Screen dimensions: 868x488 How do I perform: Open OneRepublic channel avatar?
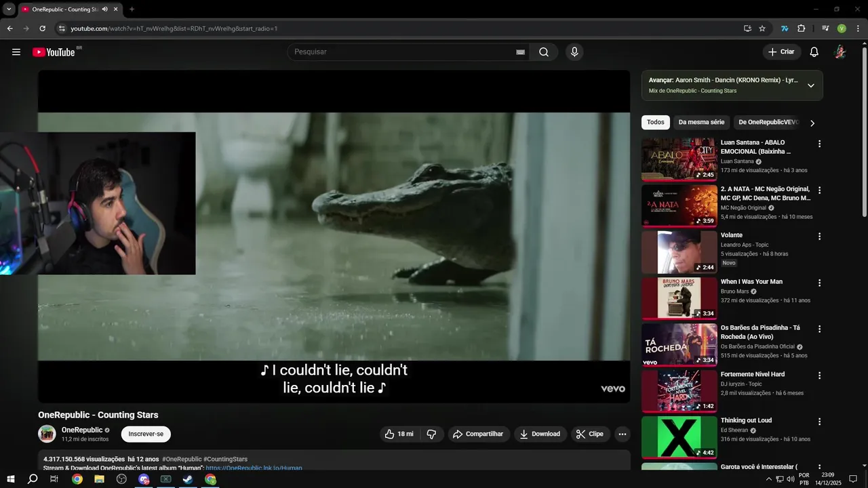(x=47, y=434)
